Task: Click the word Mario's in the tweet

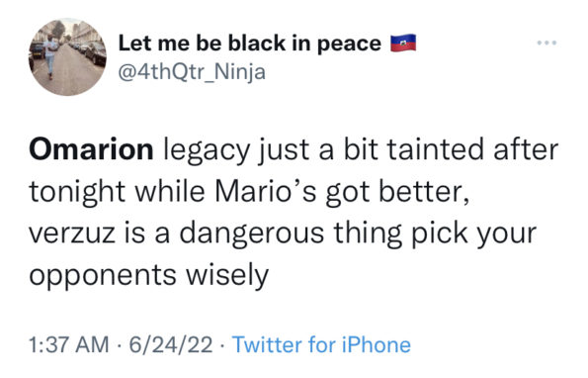Action: (x=266, y=191)
